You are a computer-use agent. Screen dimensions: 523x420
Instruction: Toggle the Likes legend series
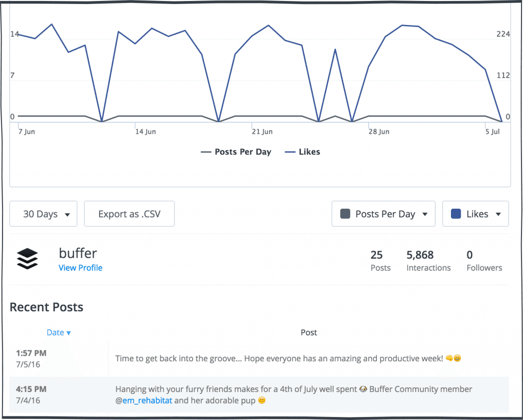303,152
